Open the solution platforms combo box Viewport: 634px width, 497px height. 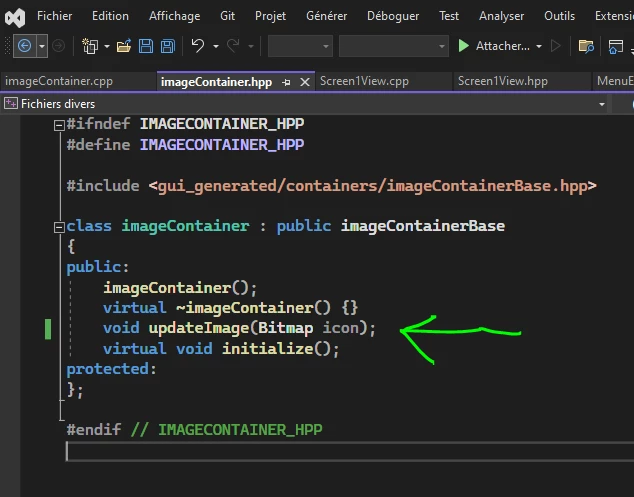(x=394, y=46)
